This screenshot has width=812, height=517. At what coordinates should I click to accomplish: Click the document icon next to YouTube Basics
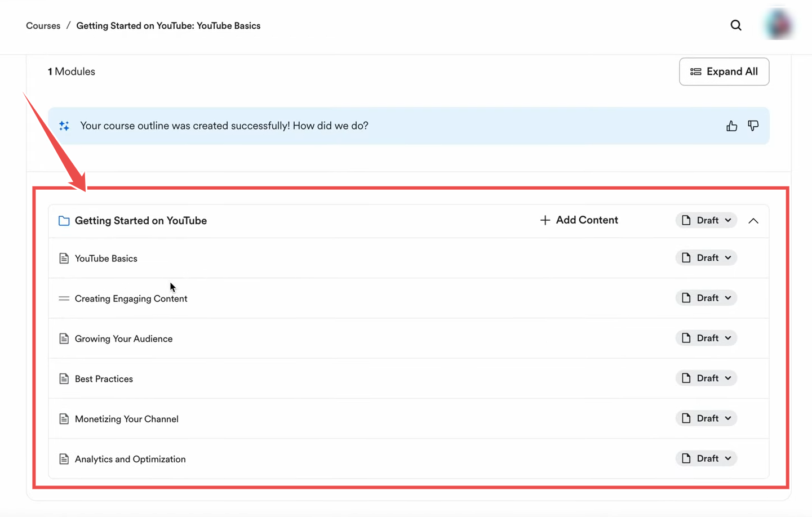(x=64, y=258)
